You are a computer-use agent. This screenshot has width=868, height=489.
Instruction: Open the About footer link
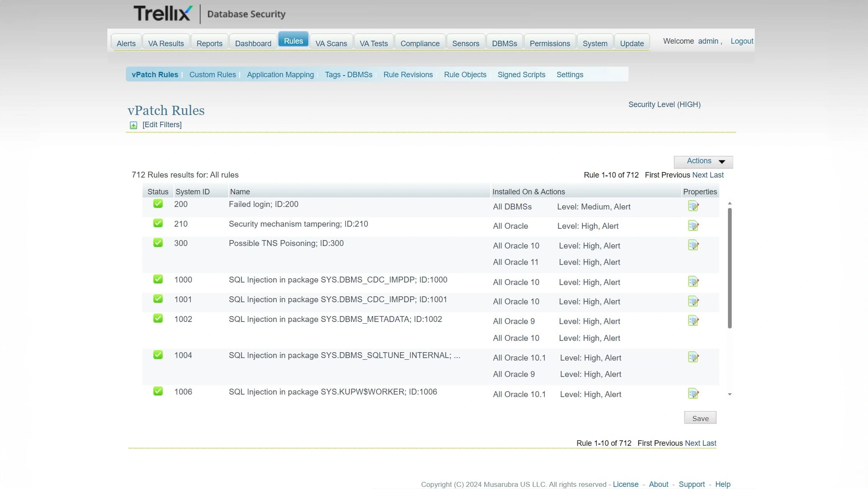point(658,484)
